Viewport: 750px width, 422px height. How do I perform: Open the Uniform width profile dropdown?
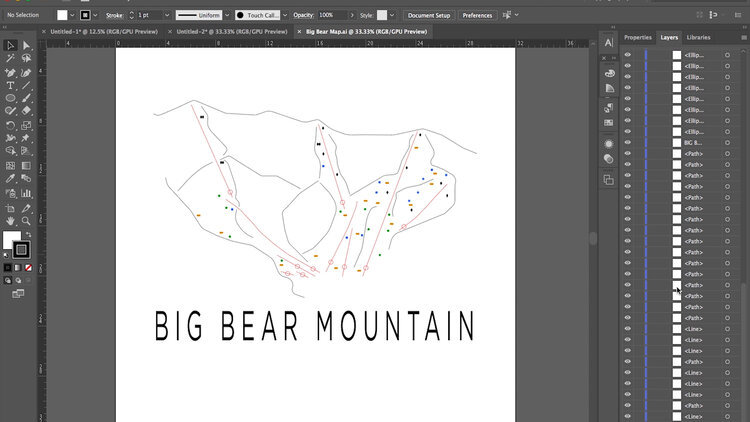tap(227, 15)
